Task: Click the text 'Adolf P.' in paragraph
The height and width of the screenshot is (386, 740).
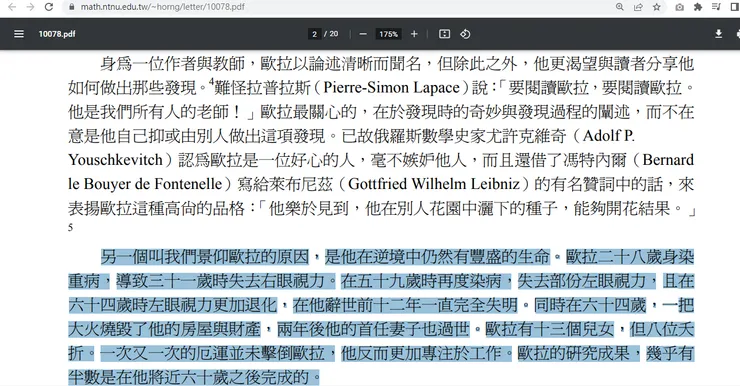Action: point(609,136)
